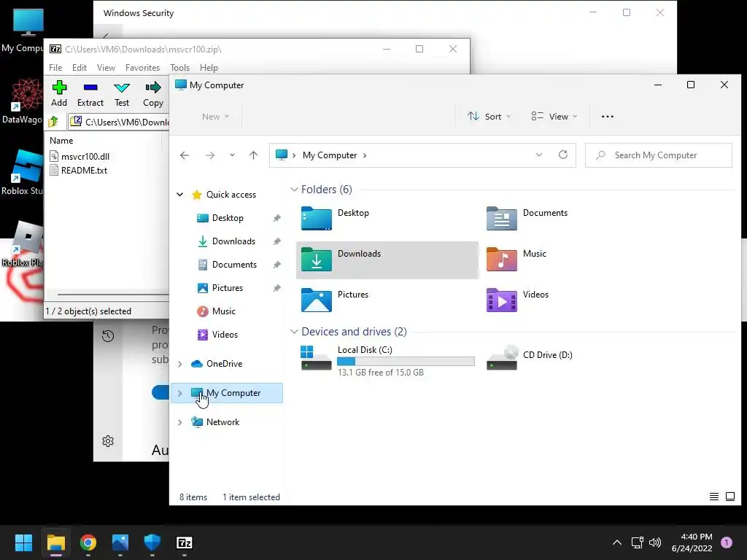Expand the OneDrive tree node

179,364
